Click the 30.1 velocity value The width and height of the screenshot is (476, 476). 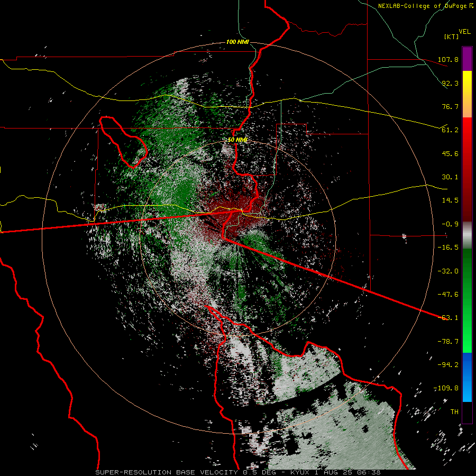point(450,177)
